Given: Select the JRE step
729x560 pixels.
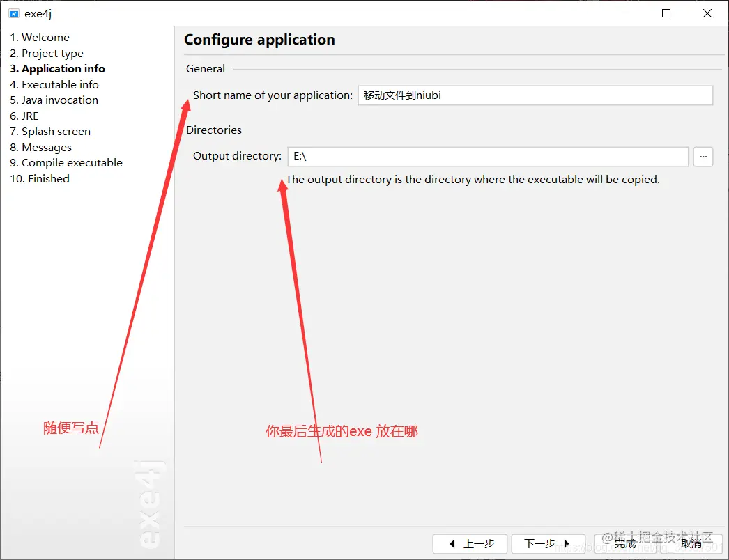Looking at the screenshot, I should click(24, 116).
